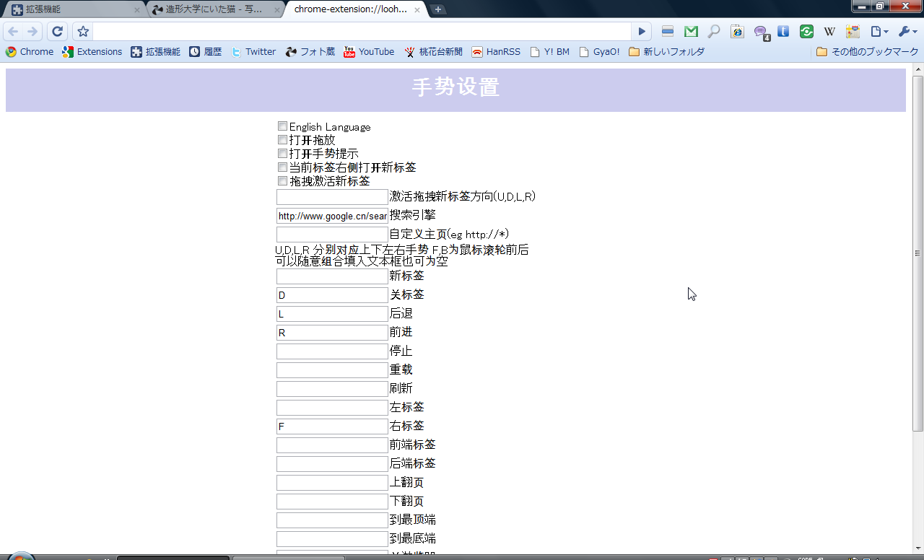Open the 桃花台新聞 bookmark

pos(433,52)
